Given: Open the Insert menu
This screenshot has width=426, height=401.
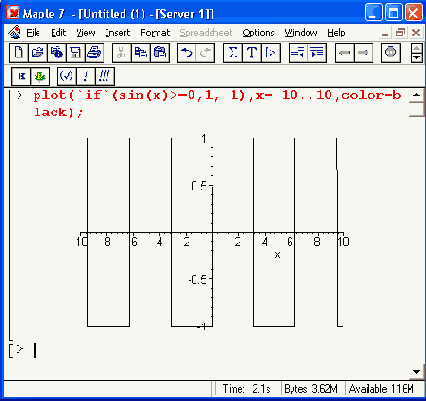Looking at the screenshot, I should click(118, 33).
